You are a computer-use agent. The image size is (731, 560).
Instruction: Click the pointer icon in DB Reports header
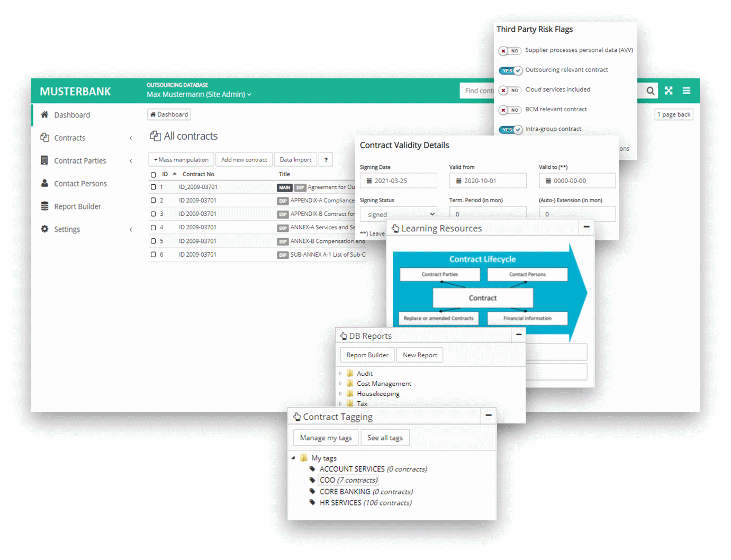344,336
